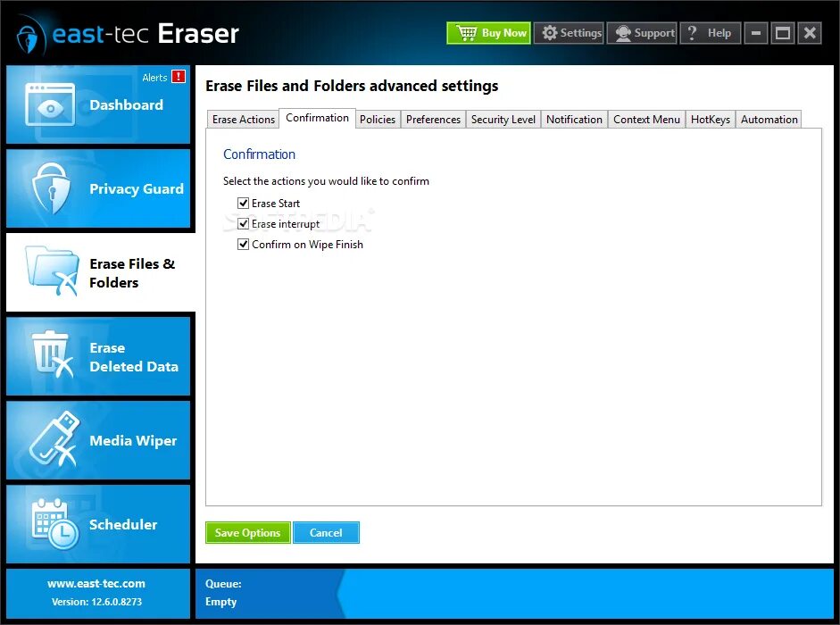Select Erase Files & Folders label

click(132, 273)
